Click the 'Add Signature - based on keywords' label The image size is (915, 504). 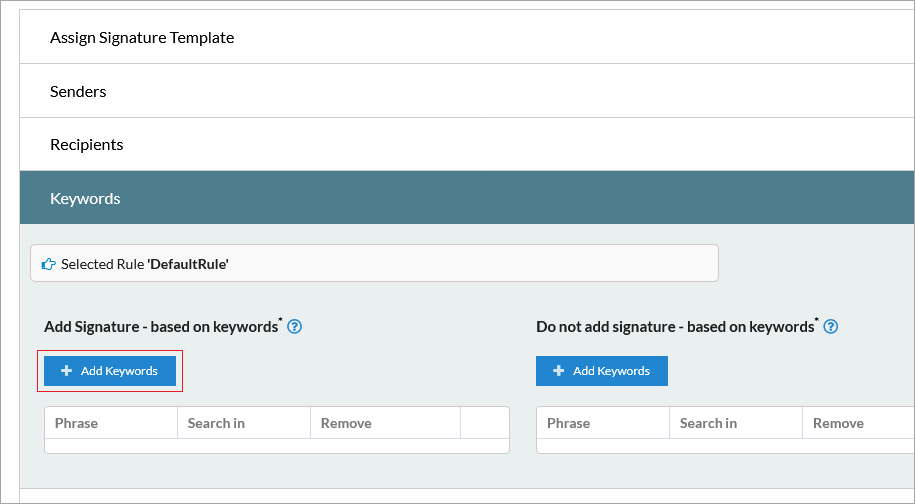[160, 327]
